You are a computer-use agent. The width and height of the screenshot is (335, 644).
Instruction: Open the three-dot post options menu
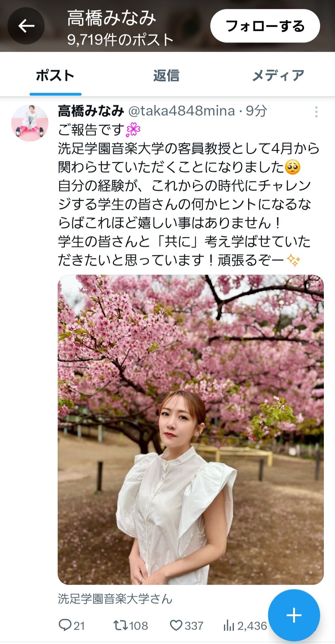pyautogui.click(x=316, y=112)
